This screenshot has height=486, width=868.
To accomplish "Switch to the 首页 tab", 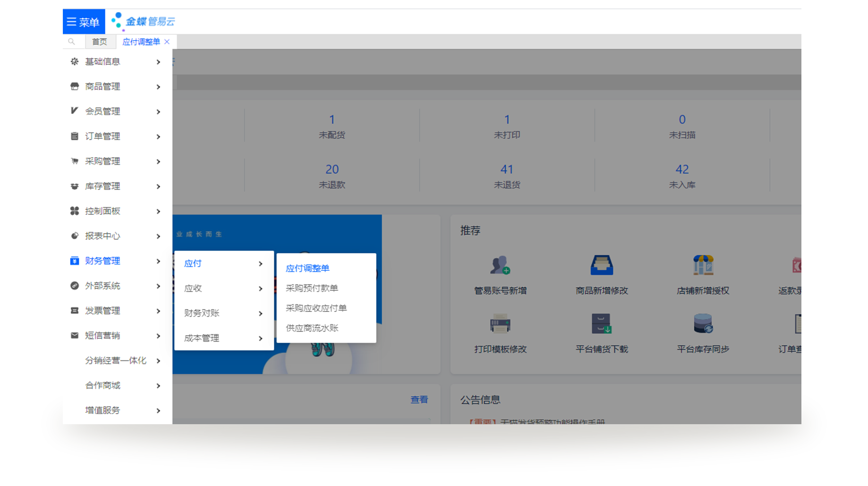I will [99, 42].
